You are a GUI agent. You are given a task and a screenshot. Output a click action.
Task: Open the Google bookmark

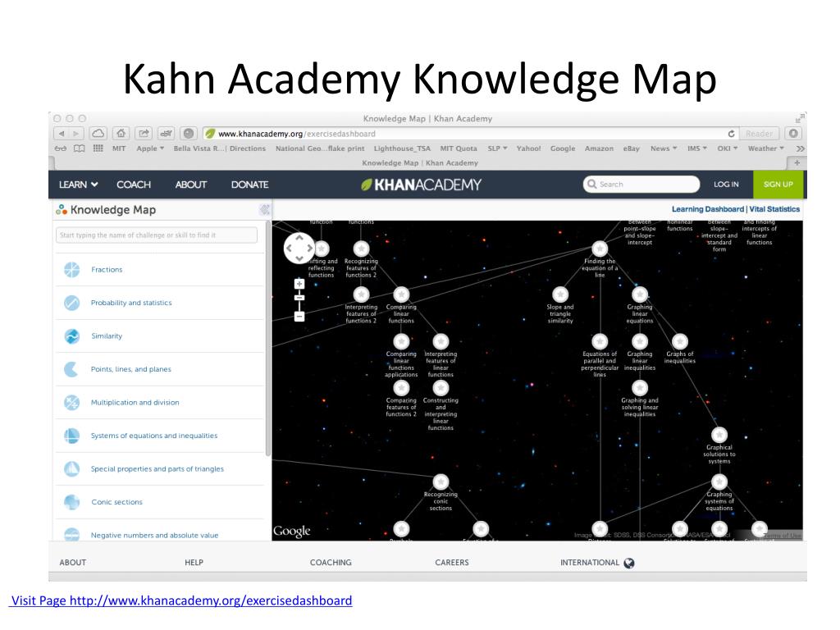point(563,148)
